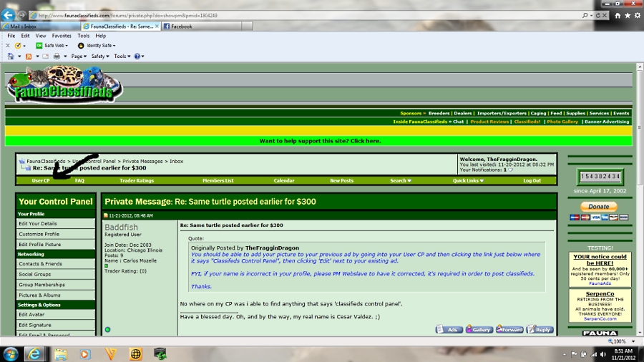
Task: Click the Ads button under the message
Action: (449, 330)
